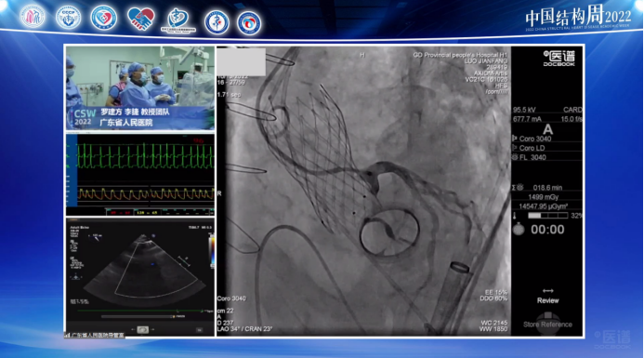Click the flag icon beside Coro LD
The height and width of the screenshot is (358, 644).
[x=515, y=148]
